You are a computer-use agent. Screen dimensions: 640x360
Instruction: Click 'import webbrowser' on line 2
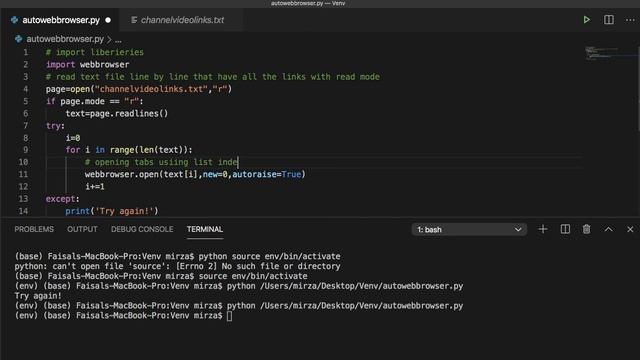point(87,64)
